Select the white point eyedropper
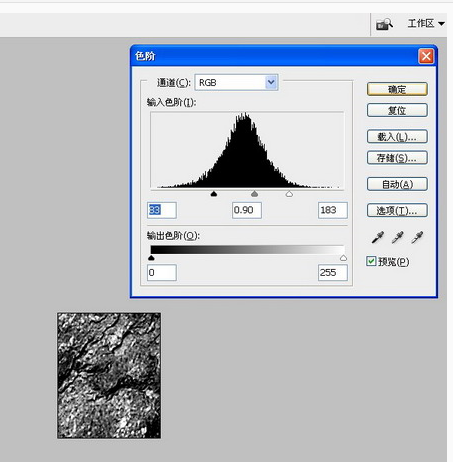 [x=417, y=237]
